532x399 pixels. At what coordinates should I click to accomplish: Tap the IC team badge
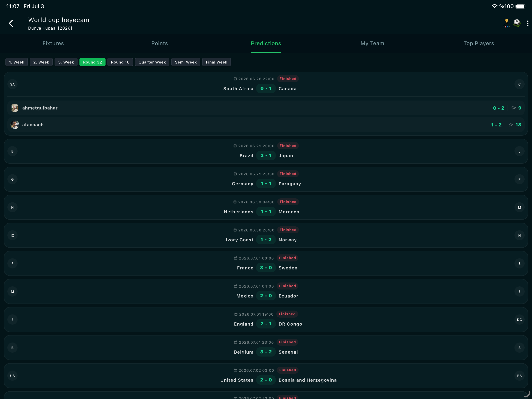12,235
